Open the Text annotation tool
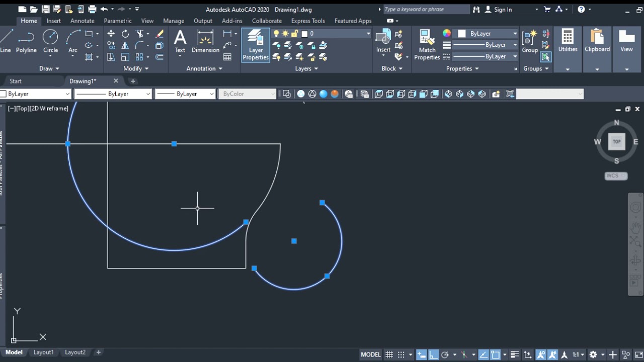Screen dimensions: 644x362 click(180, 41)
